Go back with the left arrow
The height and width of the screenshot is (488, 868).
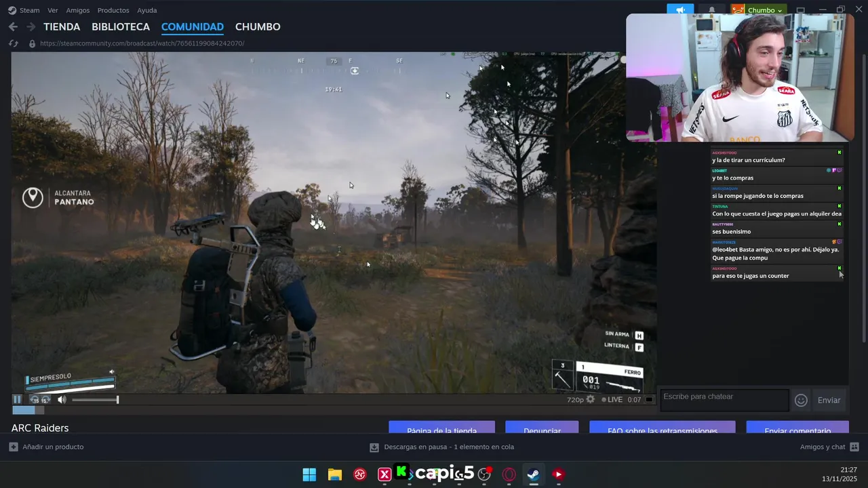(x=13, y=26)
